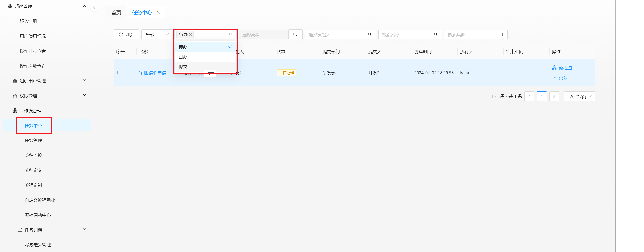The height and width of the screenshot is (252, 644).
Task: Click the 选择流程 input field
Action: tap(264, 34)
